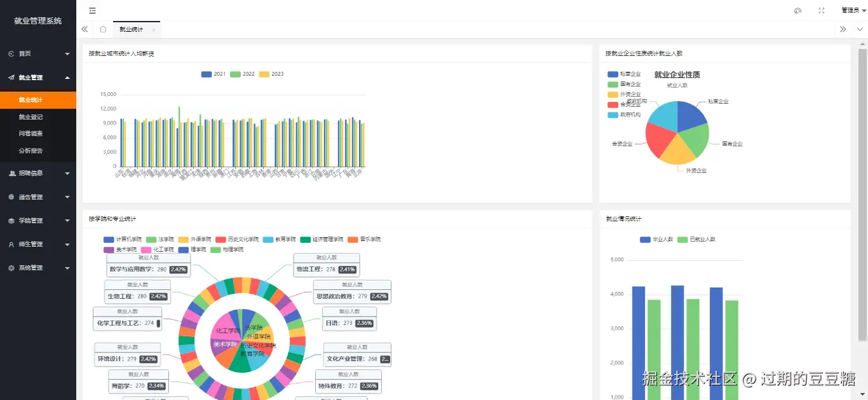Click the 就业管理系统 title in sidebar

38,21
